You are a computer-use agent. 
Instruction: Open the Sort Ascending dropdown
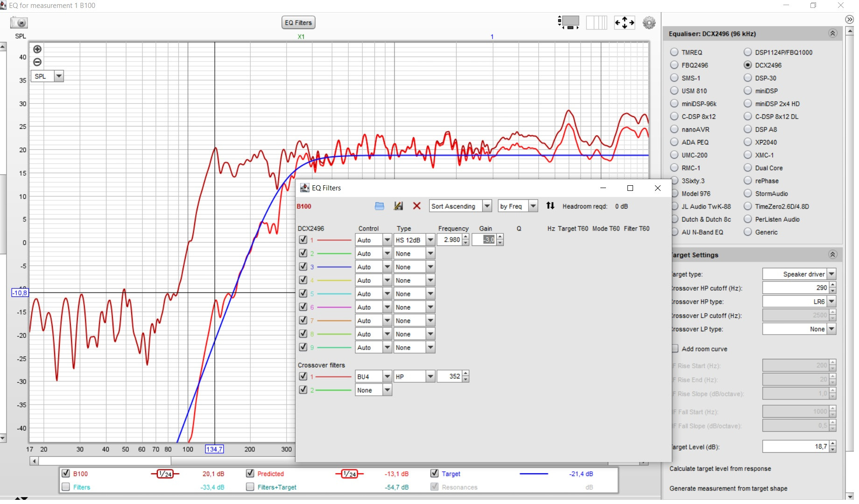(487, 206)
